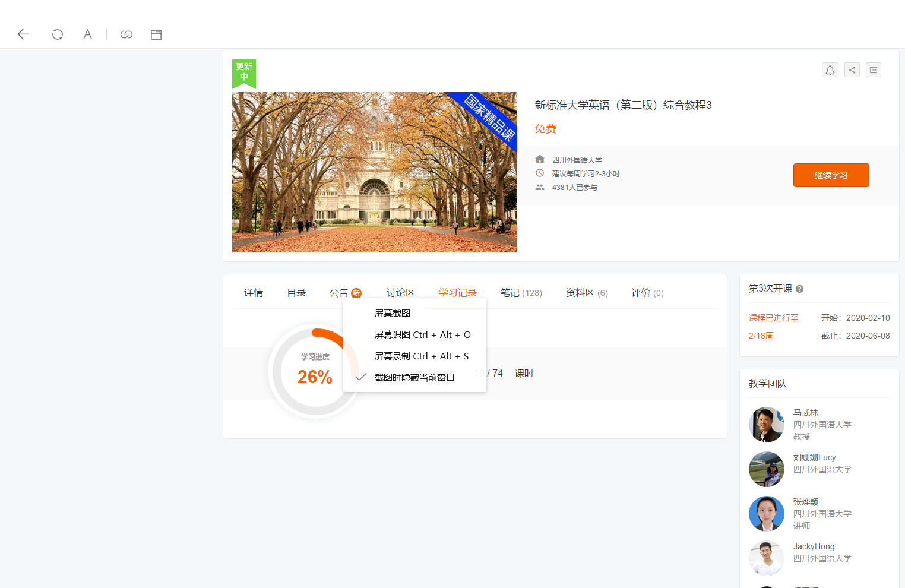Open font size settings (A icon)

[x=87, y=34]
